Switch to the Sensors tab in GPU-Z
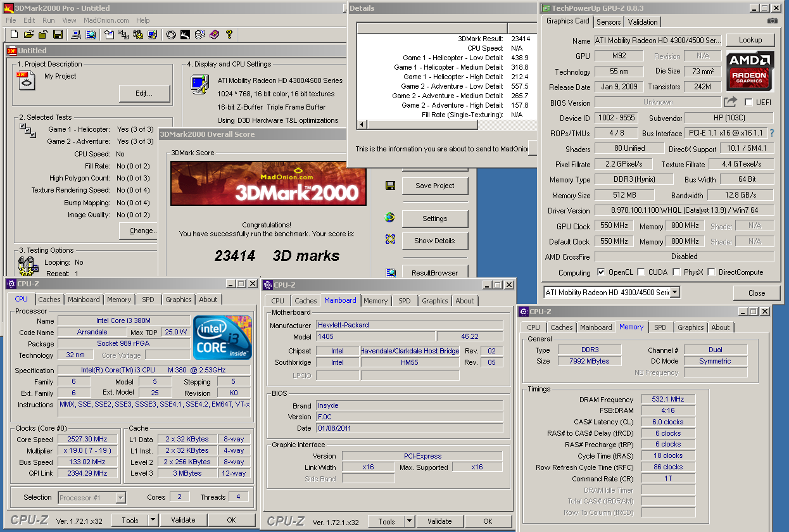Image resolution: width=789 pixels, height=532 pixels. pos(609,22)
